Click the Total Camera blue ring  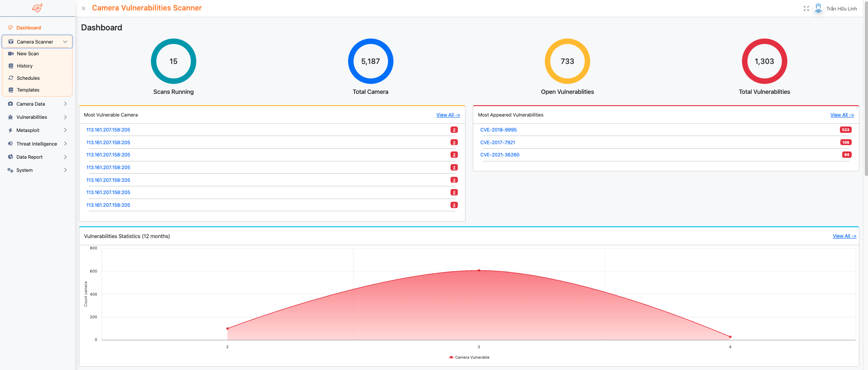coord(370,61)
